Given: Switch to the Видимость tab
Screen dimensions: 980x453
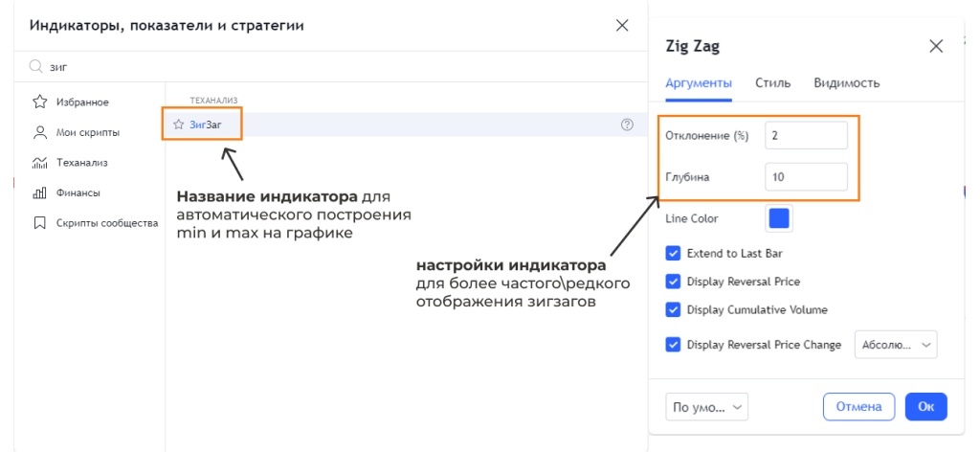Looking at the screenshot, I should tap(847, 82).
